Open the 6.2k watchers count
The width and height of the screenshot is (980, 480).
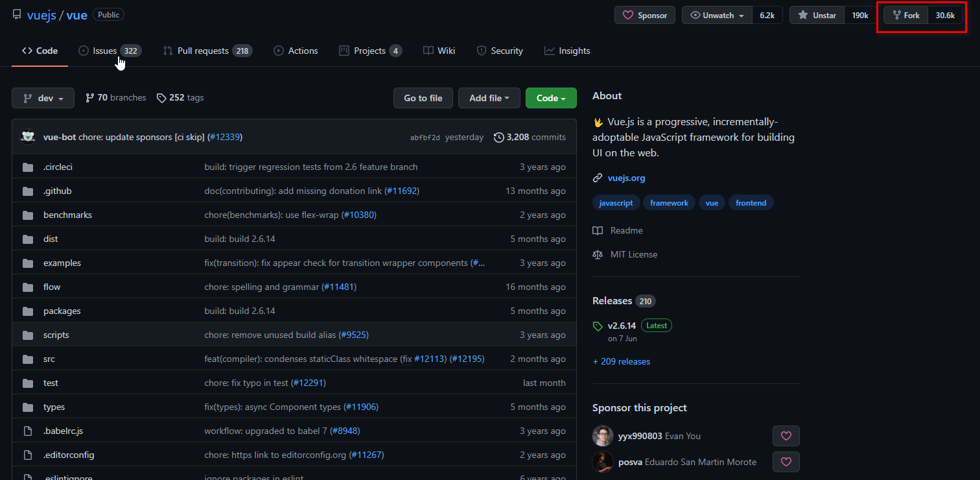[x=767, y=15]
